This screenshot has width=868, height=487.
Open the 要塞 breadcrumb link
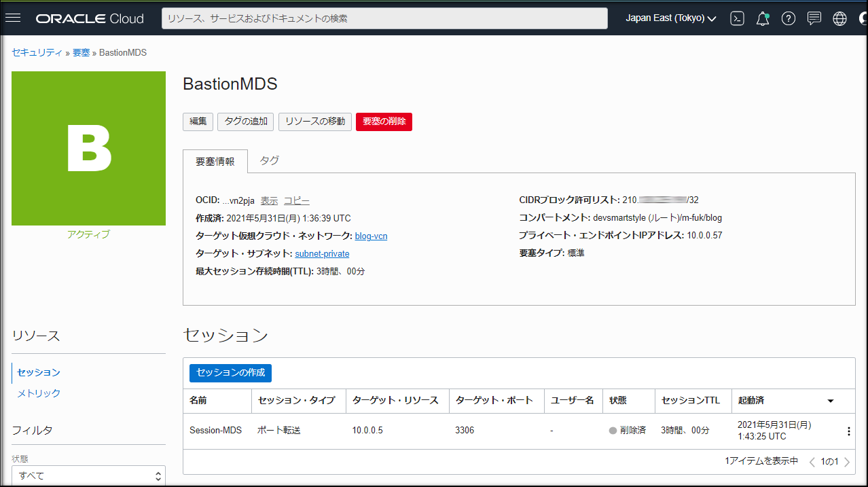coord(82,52)
